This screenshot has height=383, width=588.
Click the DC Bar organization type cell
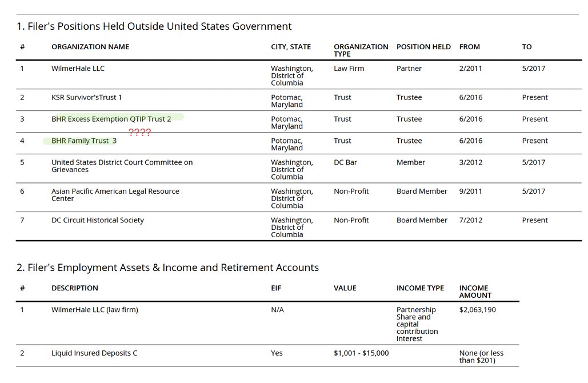click(x=345, y=162)
